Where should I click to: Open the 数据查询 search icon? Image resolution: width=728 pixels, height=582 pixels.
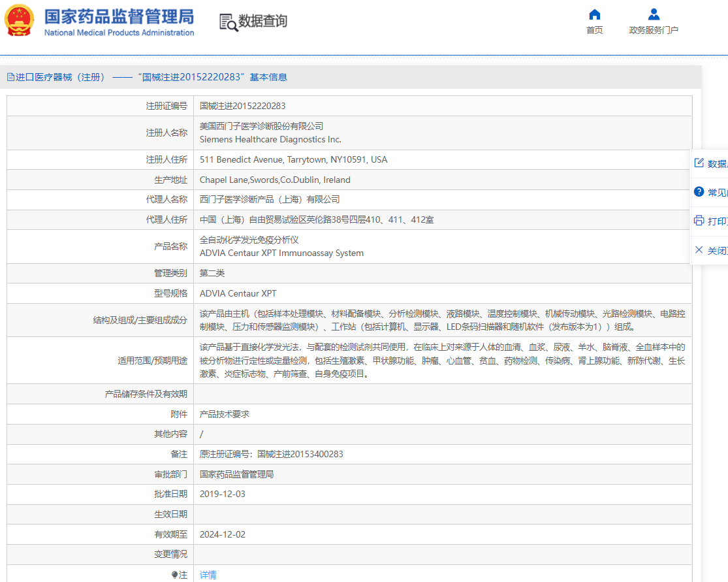coord(228,22)
